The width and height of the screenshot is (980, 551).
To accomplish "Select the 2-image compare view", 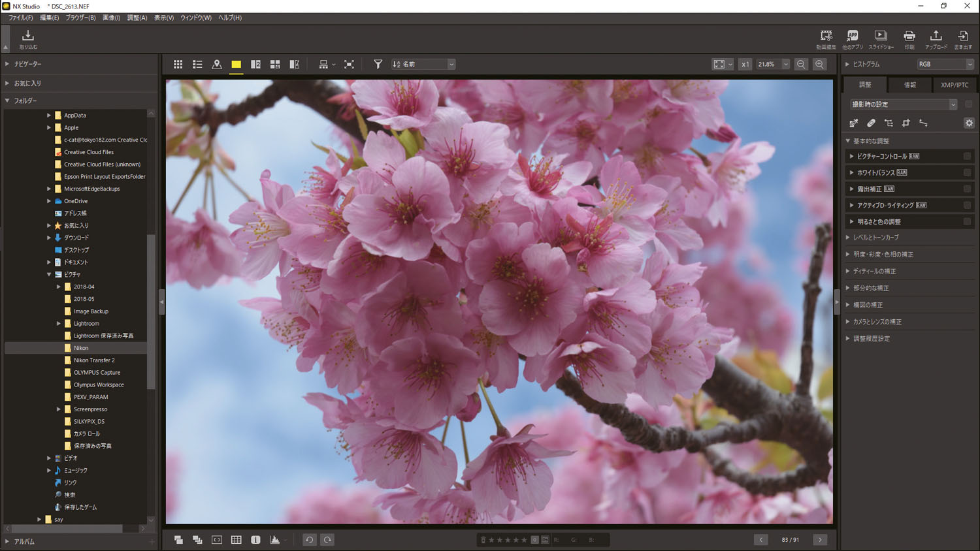I will (255, 64).
